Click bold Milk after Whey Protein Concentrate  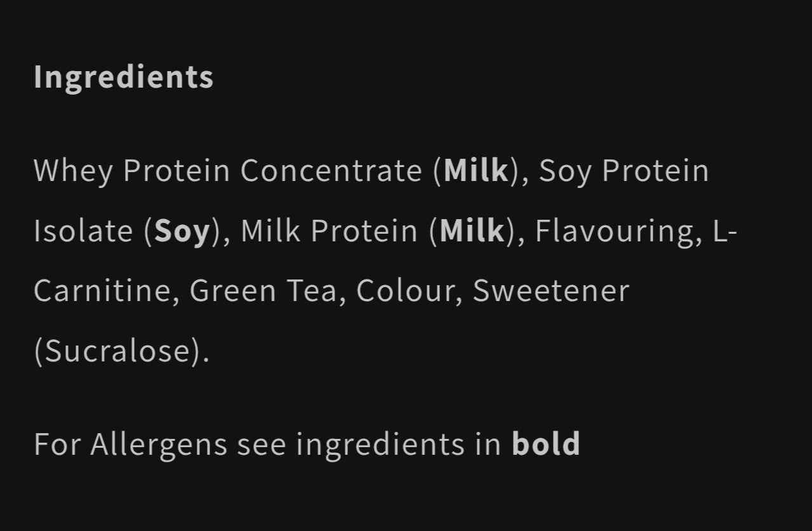pos(476,171)
